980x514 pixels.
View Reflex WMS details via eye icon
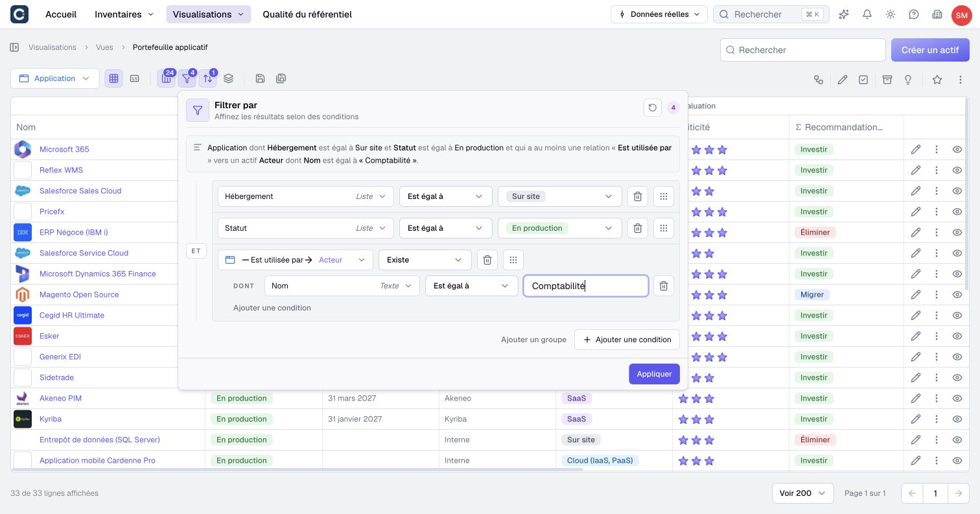click(957, 170)
